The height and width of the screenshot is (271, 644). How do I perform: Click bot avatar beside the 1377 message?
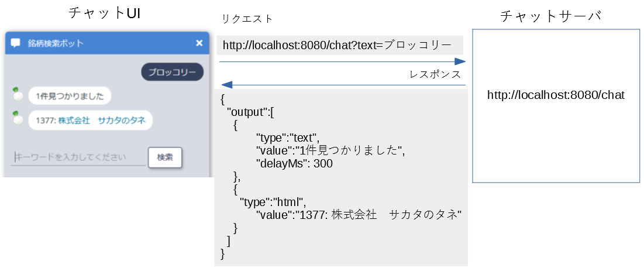click(x=18, y=119)
